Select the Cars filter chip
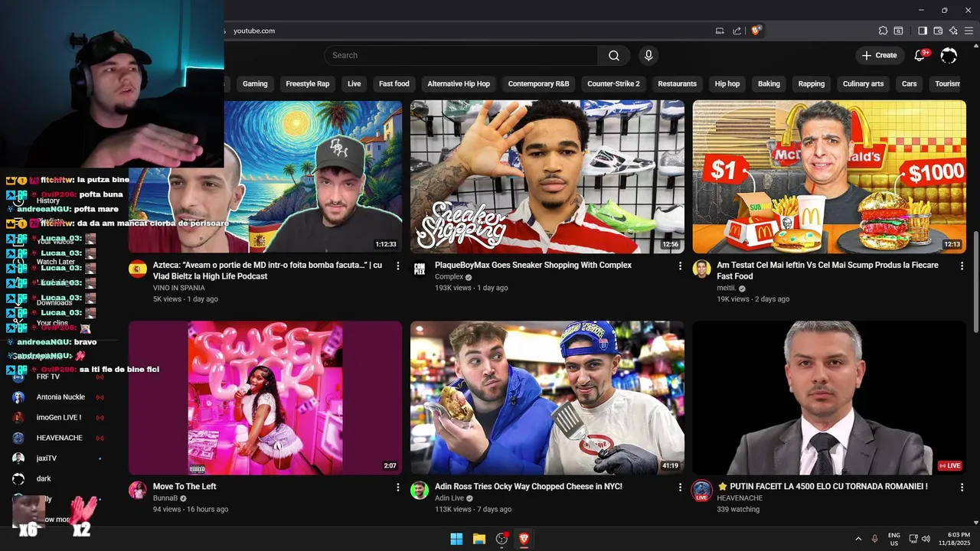 point(910,83)
